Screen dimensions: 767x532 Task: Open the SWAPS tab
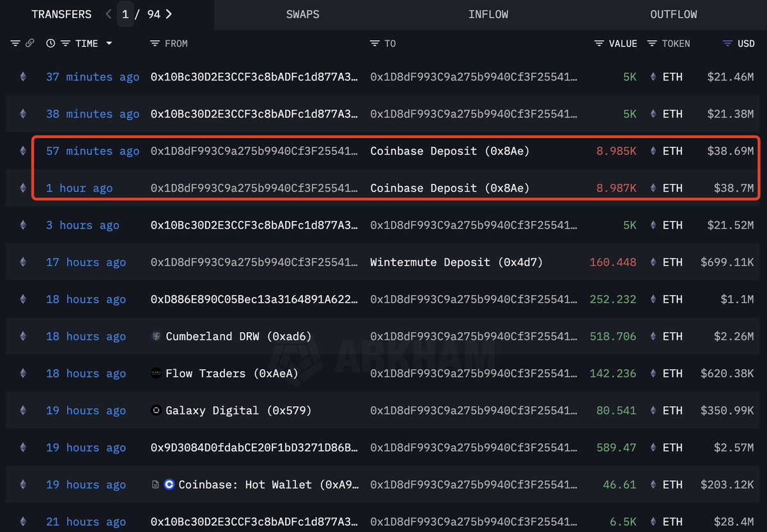click(302, 14)
